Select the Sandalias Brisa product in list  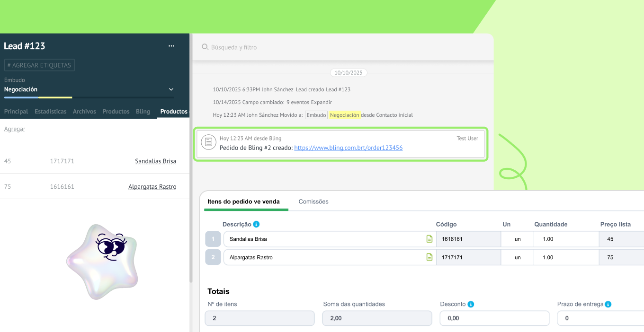(155, 161)
